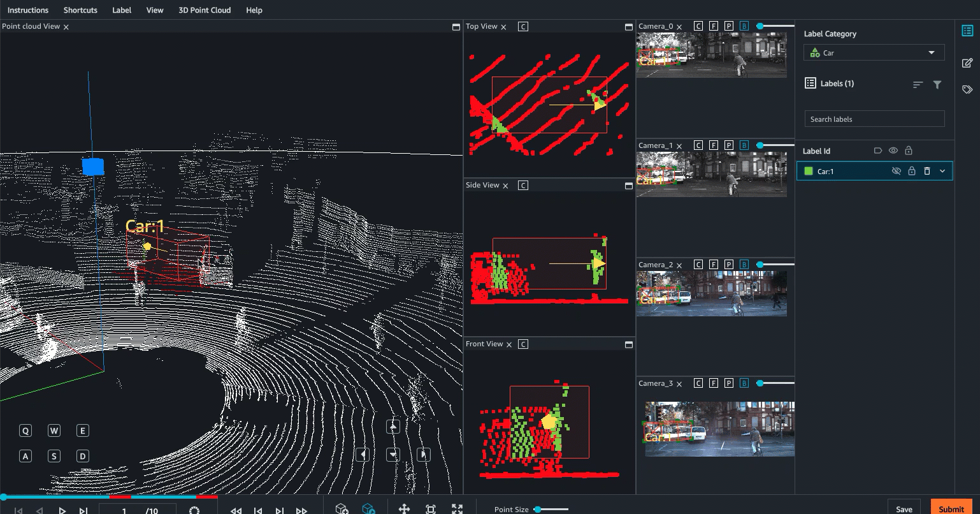Select the move/pan tool

point(404,509)
